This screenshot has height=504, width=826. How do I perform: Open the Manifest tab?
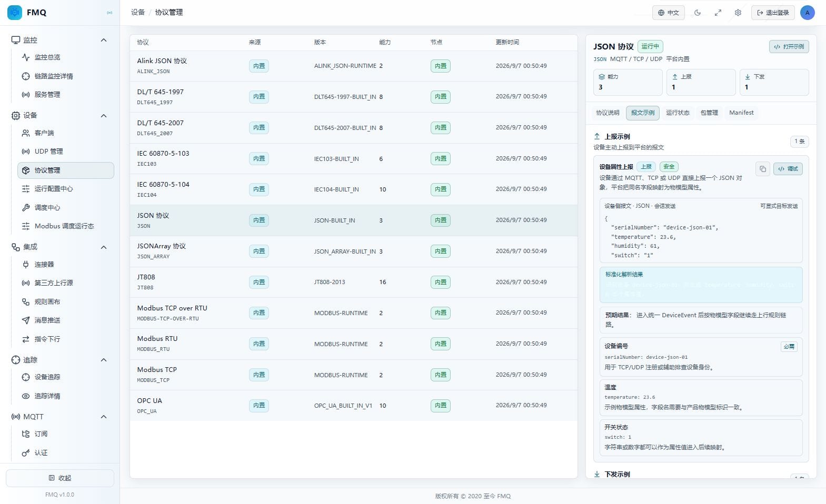(x=741, y=113)
